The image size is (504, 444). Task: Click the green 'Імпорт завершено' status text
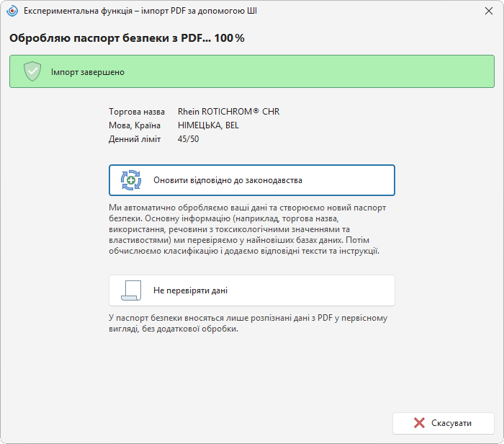88,72
